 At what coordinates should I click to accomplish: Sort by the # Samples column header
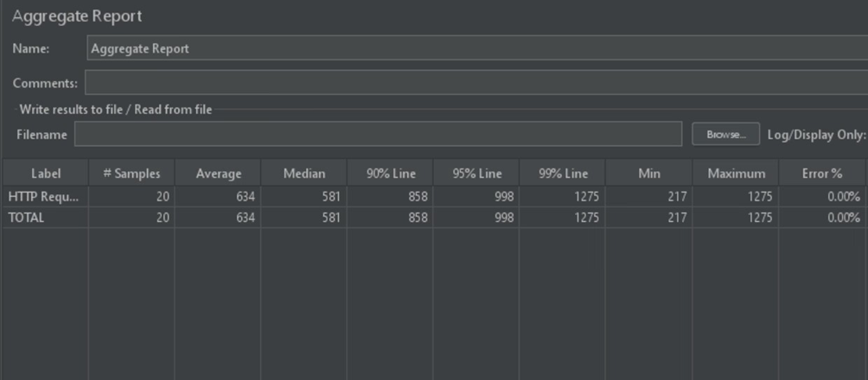(131, 174)
